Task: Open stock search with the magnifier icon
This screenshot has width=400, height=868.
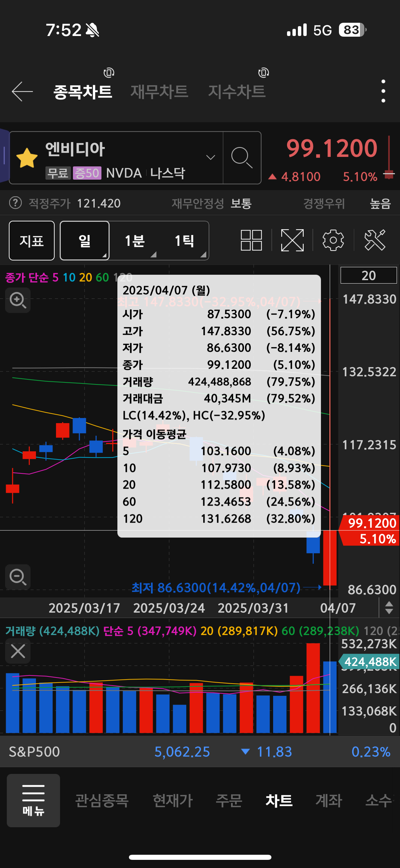Action: pos(242,158)
